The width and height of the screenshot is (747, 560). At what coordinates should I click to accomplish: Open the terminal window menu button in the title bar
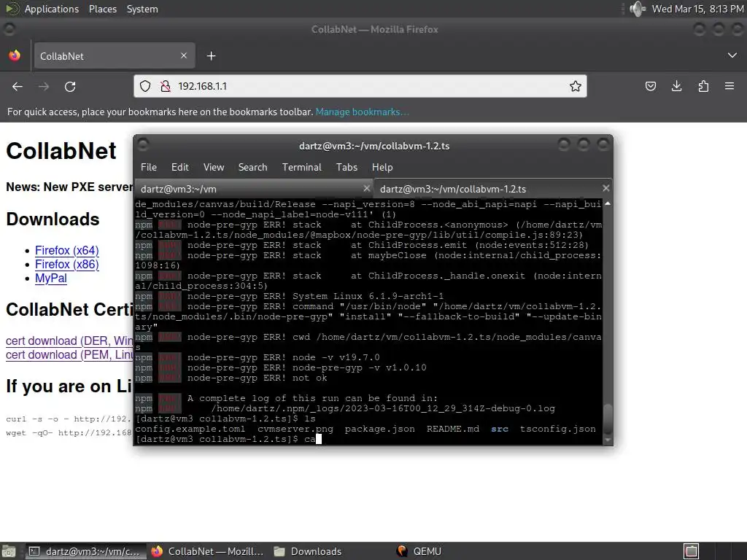[x=144, y=144]
